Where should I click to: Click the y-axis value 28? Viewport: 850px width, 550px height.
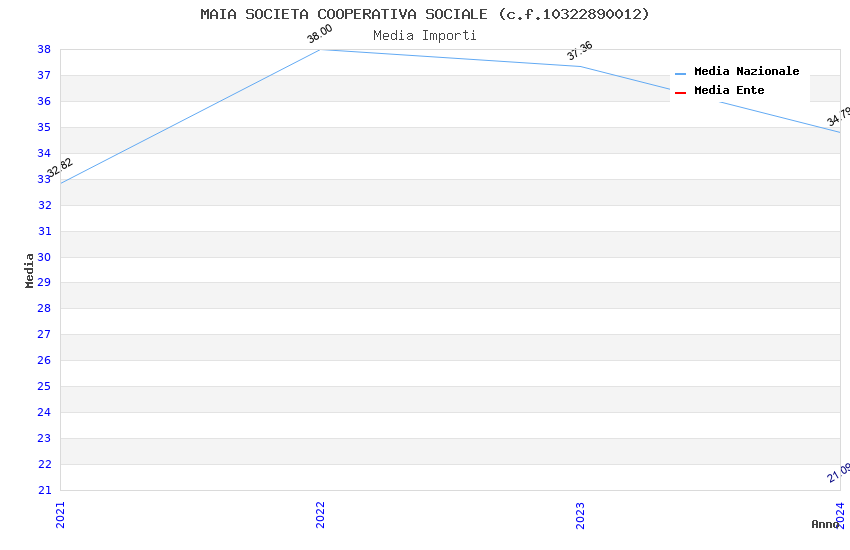point(44,308)
